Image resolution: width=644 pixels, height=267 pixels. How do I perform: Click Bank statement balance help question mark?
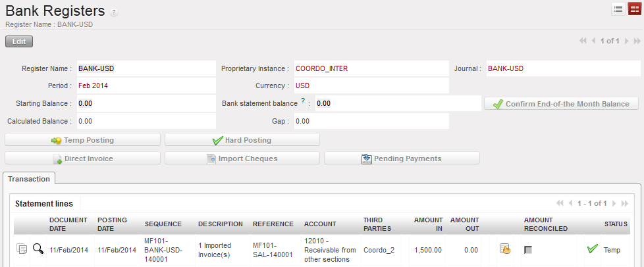pyautogui.click(x=303, y=101)
